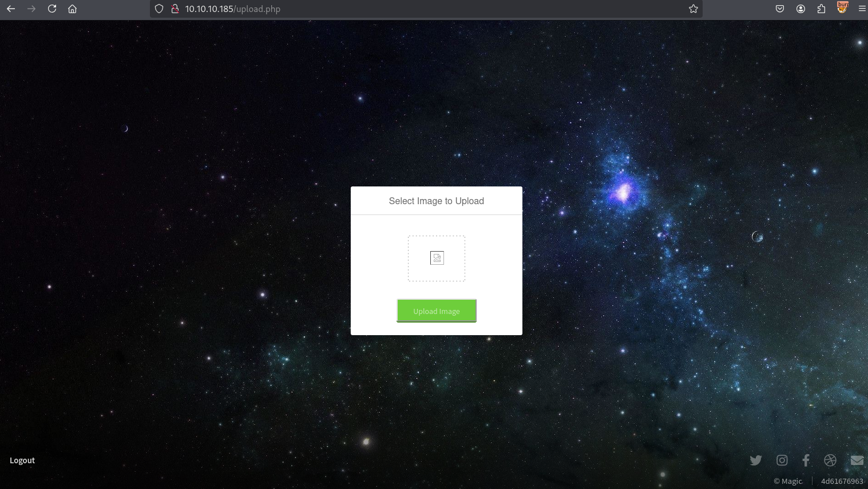Choose a file via the dashed image box
The height and width of the screenshot is (489, 868).
point(437,259)
